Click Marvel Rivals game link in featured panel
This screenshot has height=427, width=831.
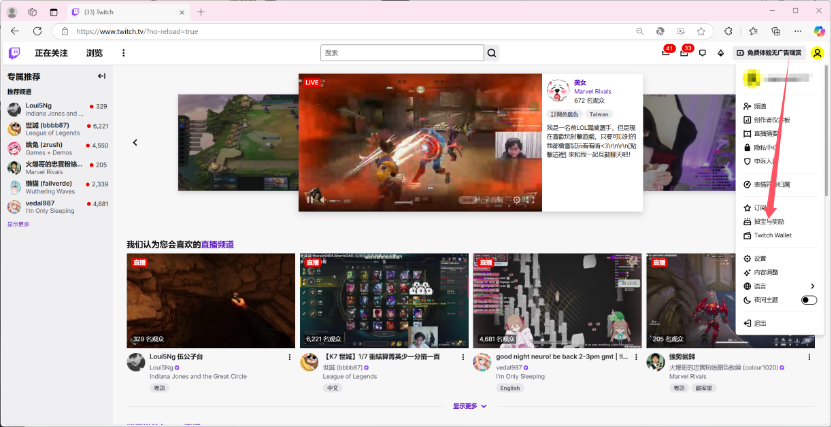pos(593,91)
